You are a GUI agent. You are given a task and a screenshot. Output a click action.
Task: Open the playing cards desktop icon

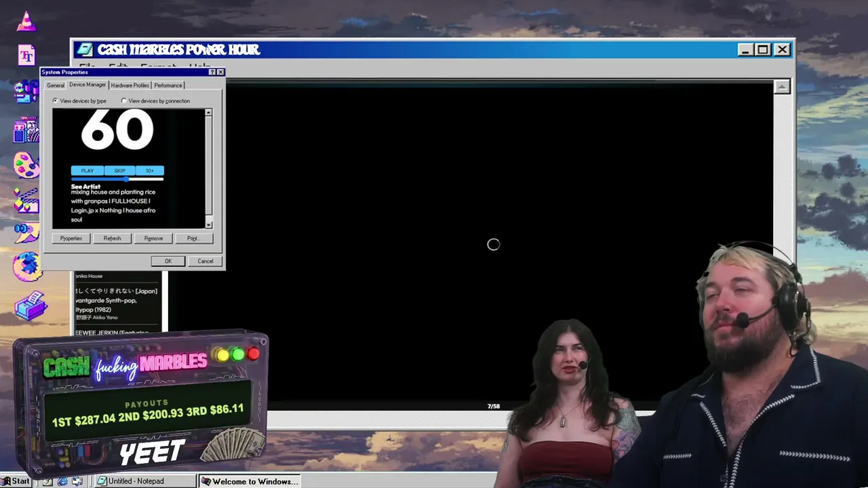point(26,129)
